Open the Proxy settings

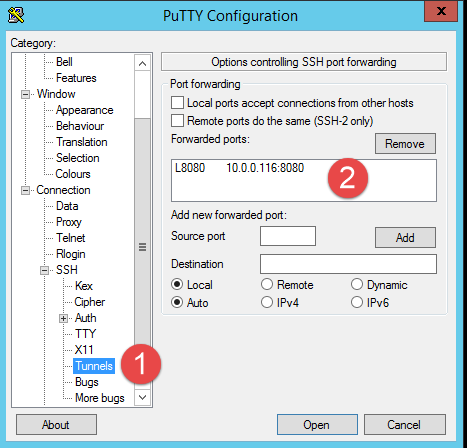coord(69,222)
